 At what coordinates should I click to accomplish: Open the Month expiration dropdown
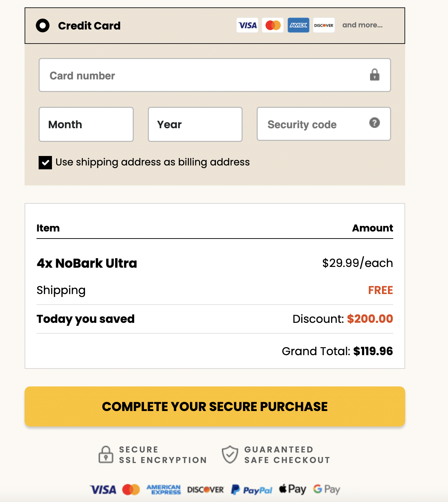pyautogui.click(x=86, y=124)
